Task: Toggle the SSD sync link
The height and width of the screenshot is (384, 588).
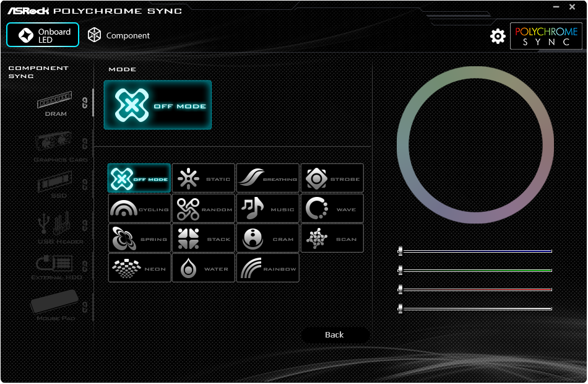Action: 85,184
